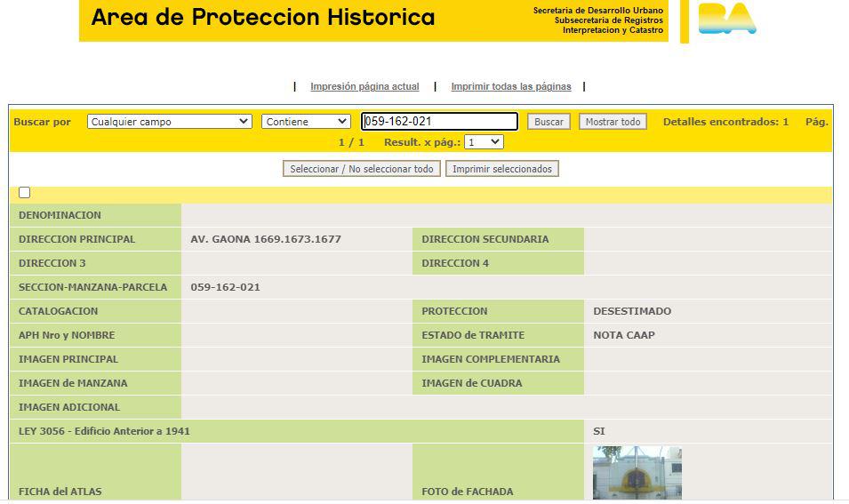The width and height of the screenshot is (849, 504).
Task: Click 'Result. x pág.:' label
Action: 422,142
